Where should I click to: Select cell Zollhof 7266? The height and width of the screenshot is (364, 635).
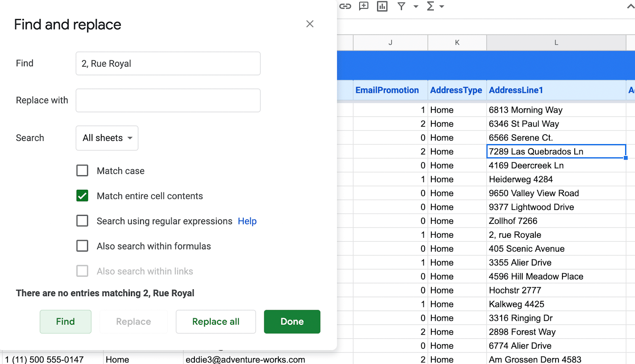point(556,221)
